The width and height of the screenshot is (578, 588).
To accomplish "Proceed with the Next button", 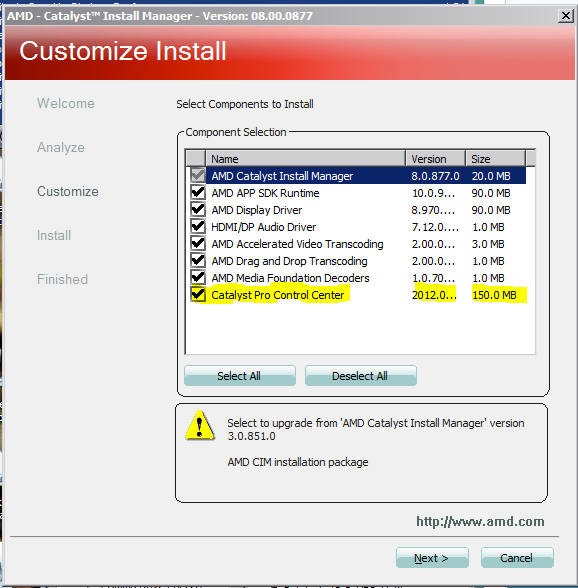I will point(432,558).
